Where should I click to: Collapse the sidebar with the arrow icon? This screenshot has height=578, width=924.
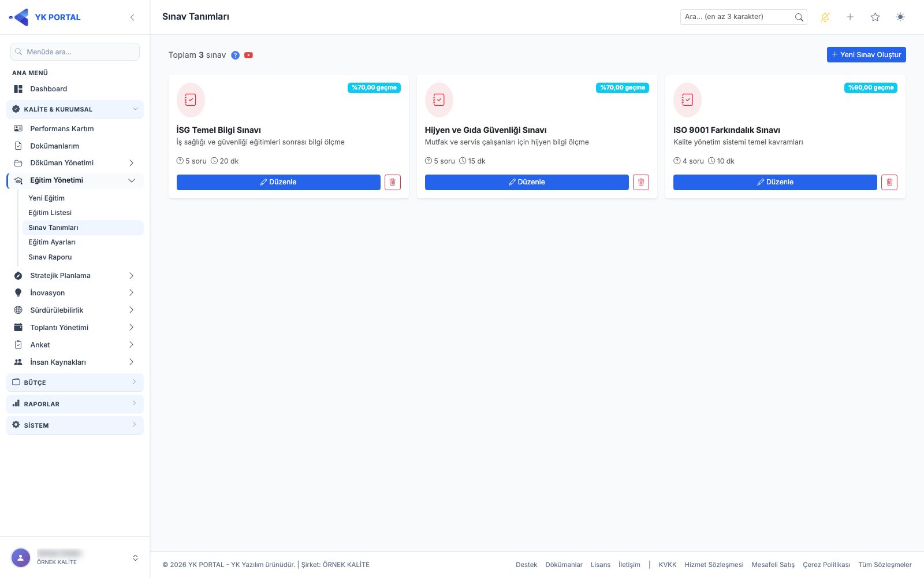132,17
